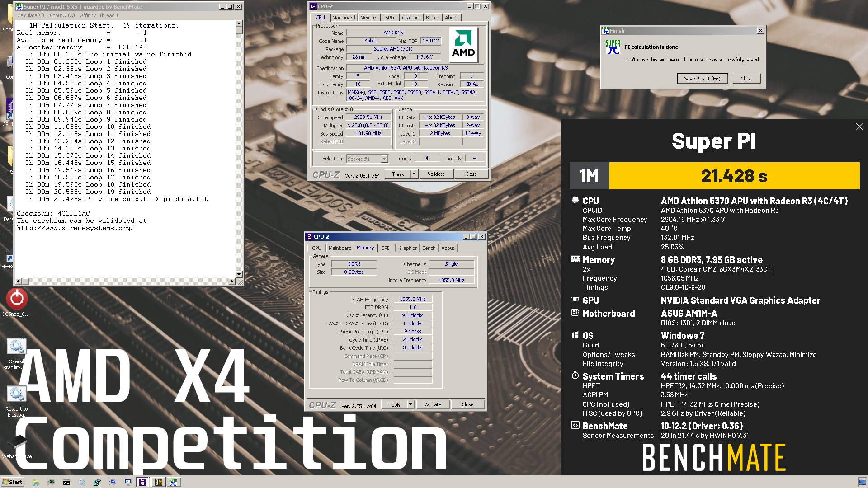Click Super PI horizontal scrollbar left arrow
The height and width of the screenshot is (488, 868).
[19, 281]
